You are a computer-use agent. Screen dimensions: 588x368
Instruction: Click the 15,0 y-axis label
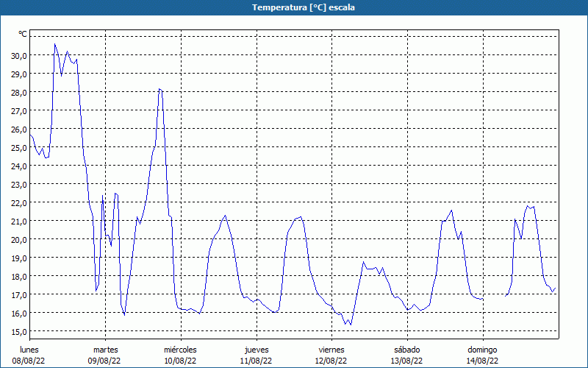coord(19,332)
